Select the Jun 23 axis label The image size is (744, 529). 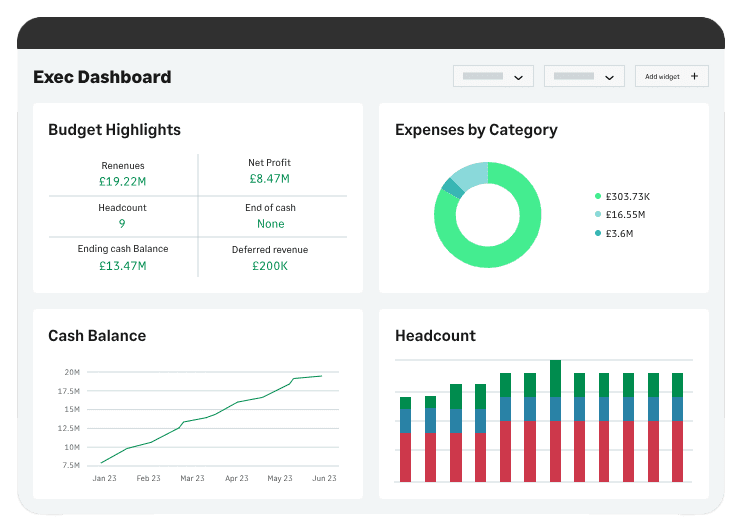pos(324,478)
